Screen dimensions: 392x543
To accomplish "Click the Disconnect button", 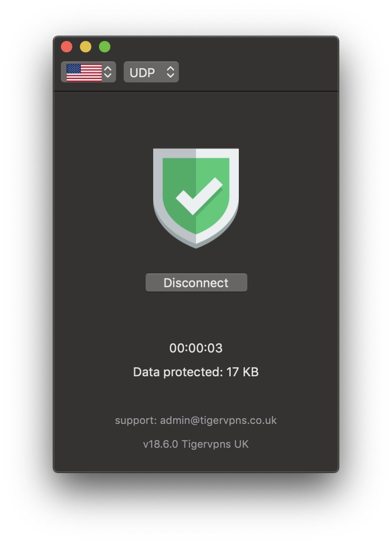I will [x=196, y=282].
